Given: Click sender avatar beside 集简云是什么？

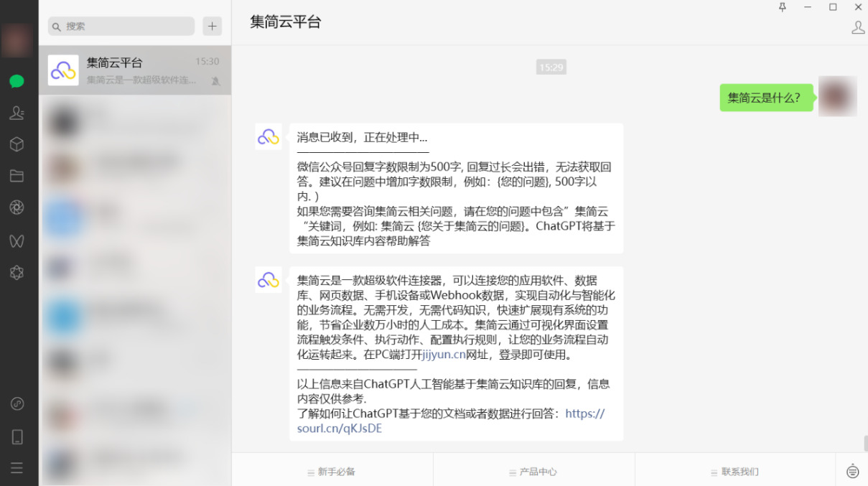Looking at the screenshot, I should coord(838,96).
